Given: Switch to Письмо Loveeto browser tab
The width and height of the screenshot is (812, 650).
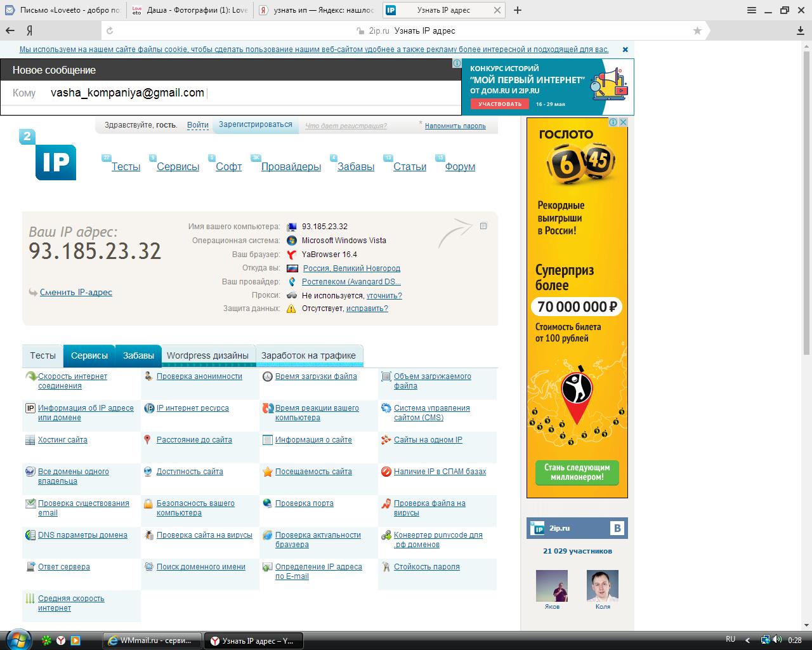Looking at the screenshot, I should (x=63, y=10).
